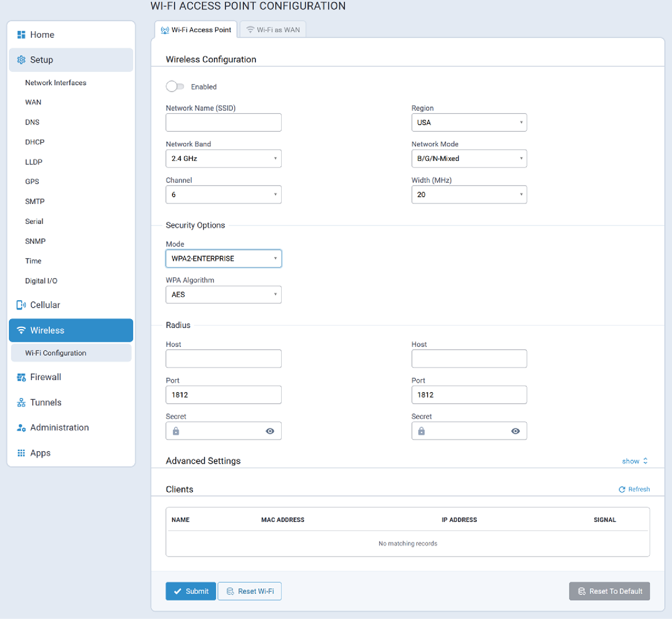Image resolution: width=672 pixels, height=619 pixels.
Task: Click the Tunnels network icon
Action: 21,403
